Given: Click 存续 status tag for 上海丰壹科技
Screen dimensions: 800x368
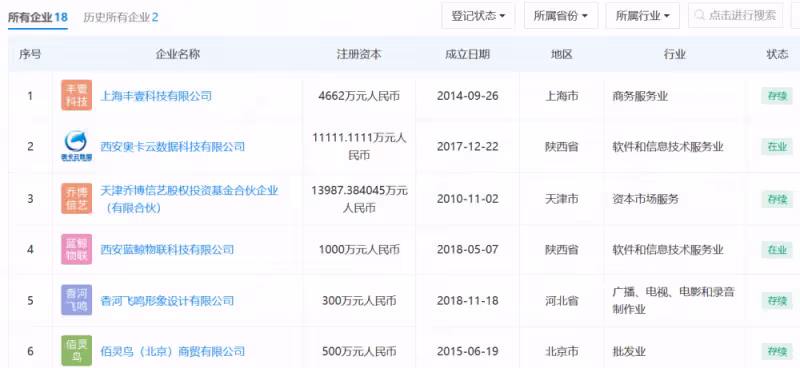Looking at the screenshot, I should pos(777,96).
